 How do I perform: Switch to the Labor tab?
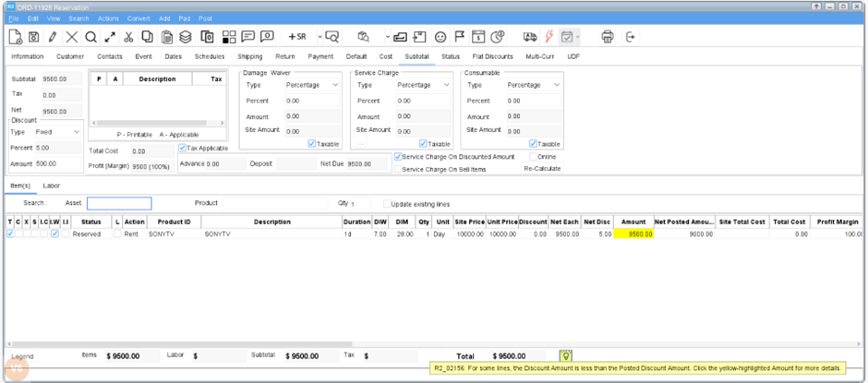(52, 186)
